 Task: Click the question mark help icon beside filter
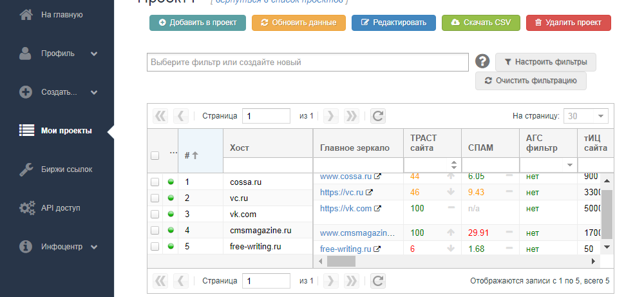coord(482,62)
